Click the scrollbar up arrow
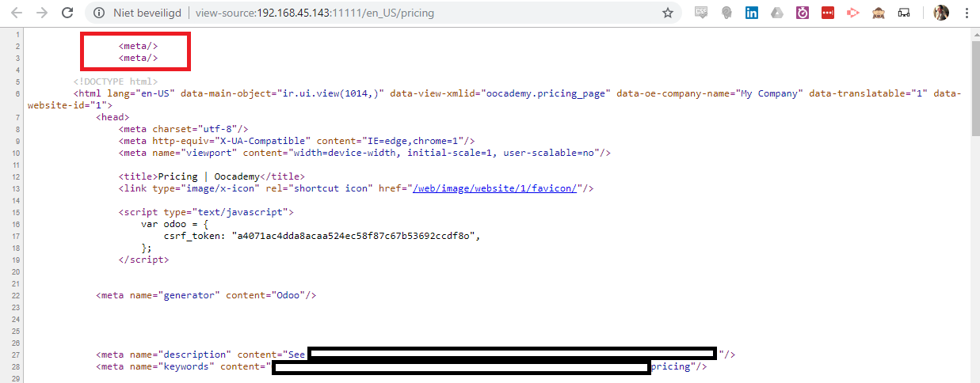The width and height of the screenshot is (980, 383). click(x=974, y=33)
